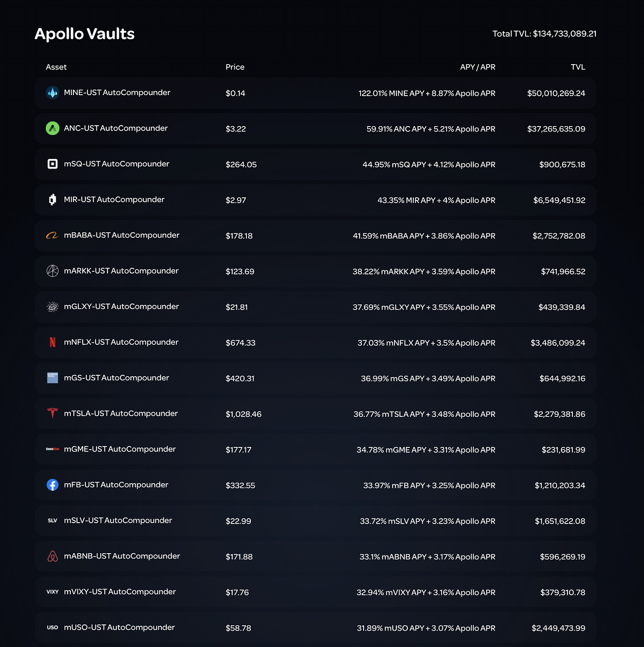The image size is (644, 647).
Task: Sort by the APY / APR column header
Action: 478,67
